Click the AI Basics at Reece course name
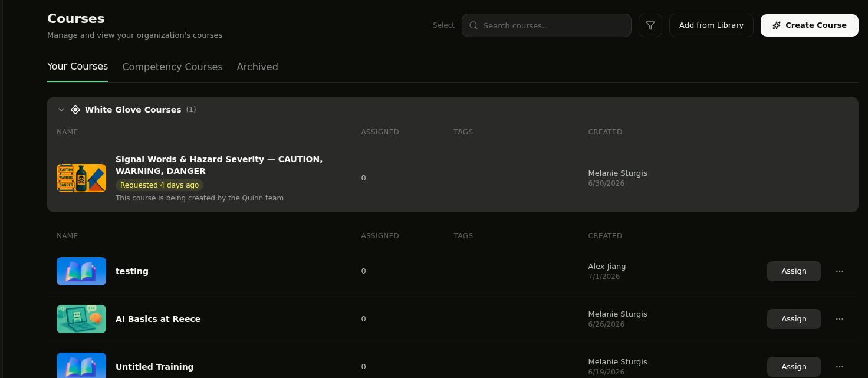This screenshot has height=378, width=868. [158, 319]
